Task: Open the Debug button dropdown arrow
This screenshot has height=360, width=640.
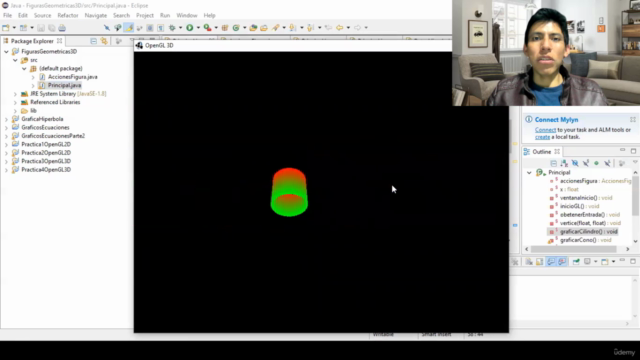Action: click(x=180, y=28)
